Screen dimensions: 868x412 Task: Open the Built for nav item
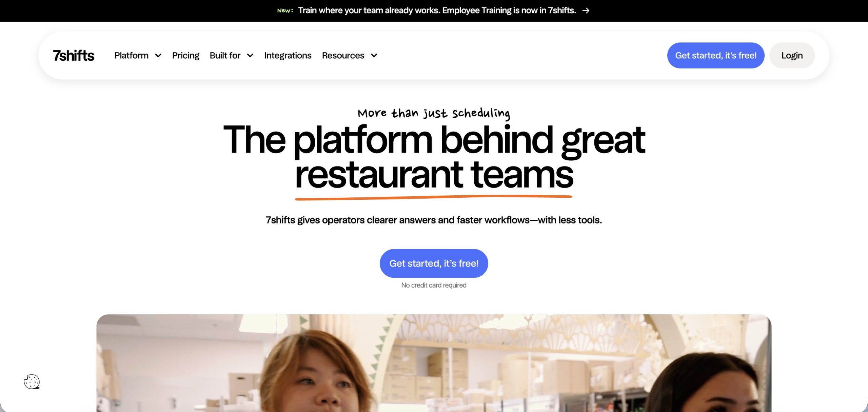point(225,56)
